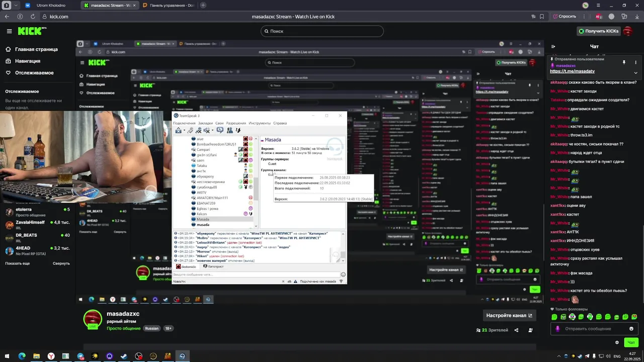The image size is (644, 362).
Task: Click the Получить KICKs button
Action: 598,31
